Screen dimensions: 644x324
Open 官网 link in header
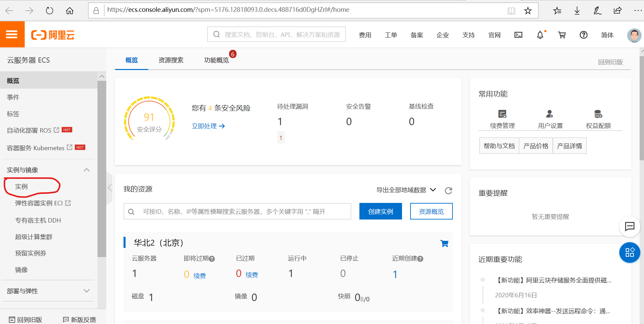(x=494, y=35)
